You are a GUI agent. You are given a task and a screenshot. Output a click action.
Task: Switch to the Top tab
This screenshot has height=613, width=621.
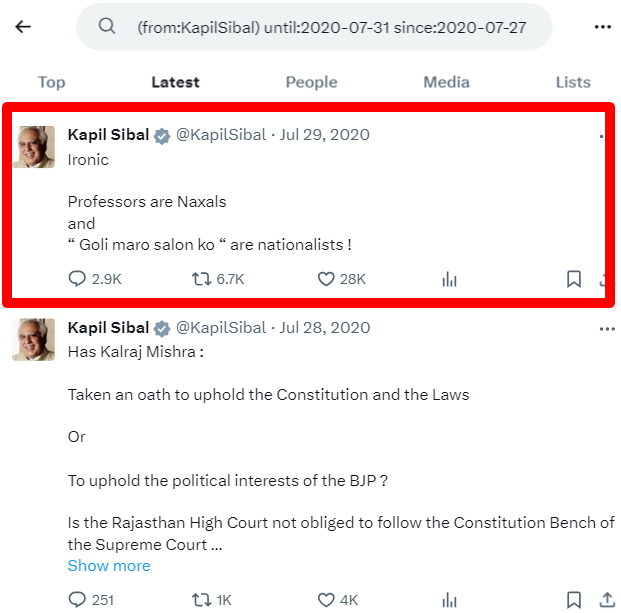pos(51,82)
